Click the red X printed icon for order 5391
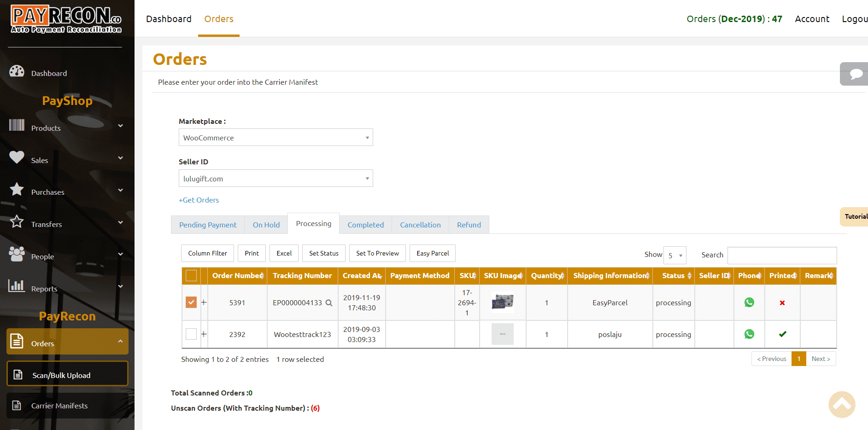This screenshot has height=430, width=868. click(782, 303)
